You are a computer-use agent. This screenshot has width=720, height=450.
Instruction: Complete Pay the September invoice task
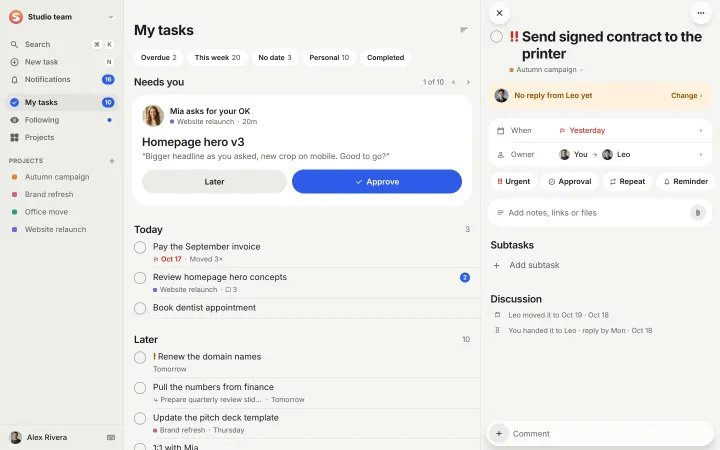(x=140, y=248)
